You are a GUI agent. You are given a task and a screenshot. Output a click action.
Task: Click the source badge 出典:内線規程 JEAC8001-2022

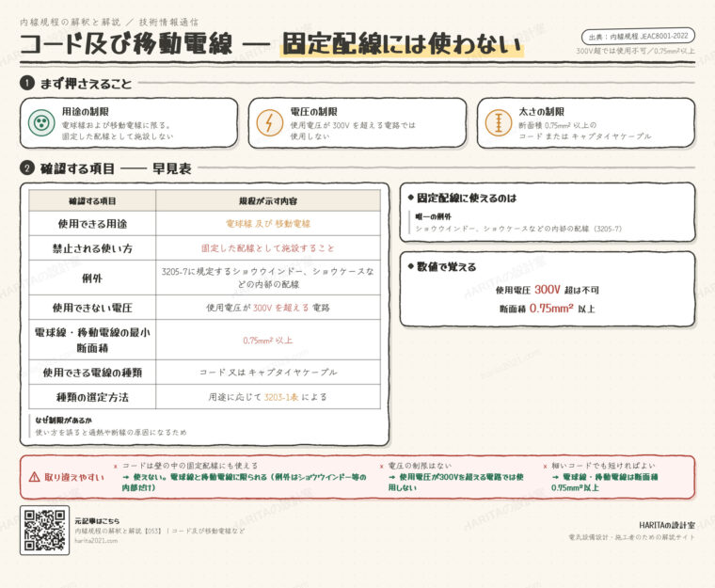click(x=638, y=36)
